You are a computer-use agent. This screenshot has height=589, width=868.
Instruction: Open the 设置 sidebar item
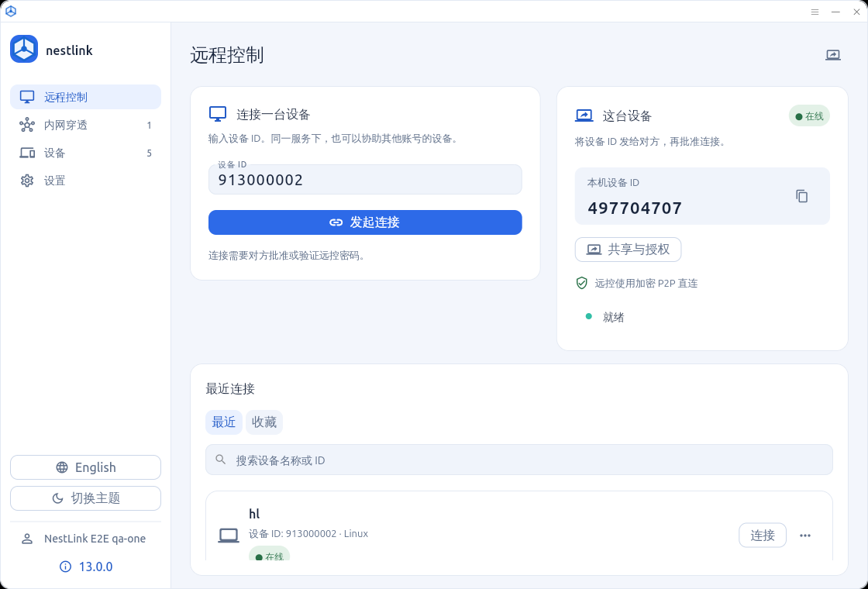click(86, 181)
